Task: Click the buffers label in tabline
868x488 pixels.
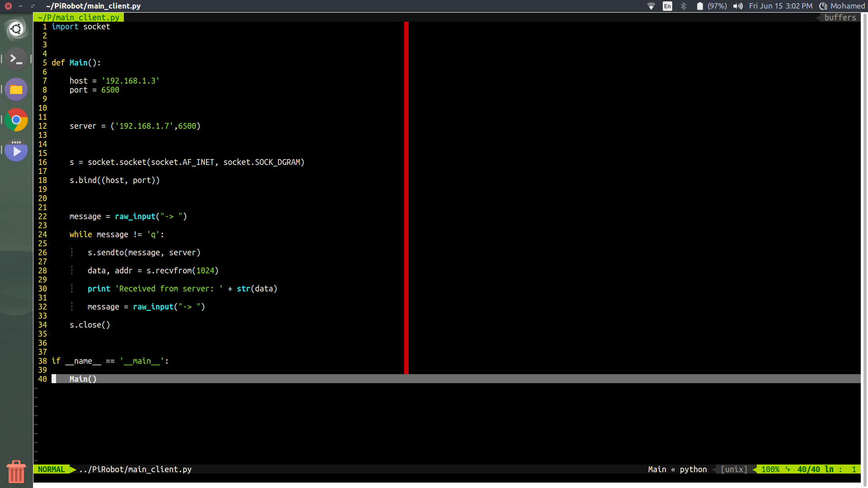Action: coord(840,17)
